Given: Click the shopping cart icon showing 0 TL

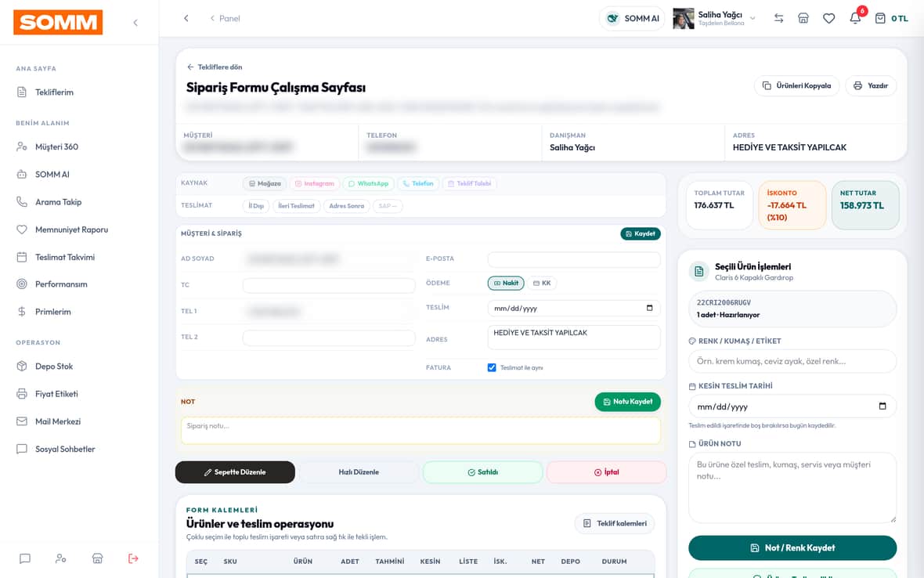Looking at the screenshot, I should (x=891, y=18).
